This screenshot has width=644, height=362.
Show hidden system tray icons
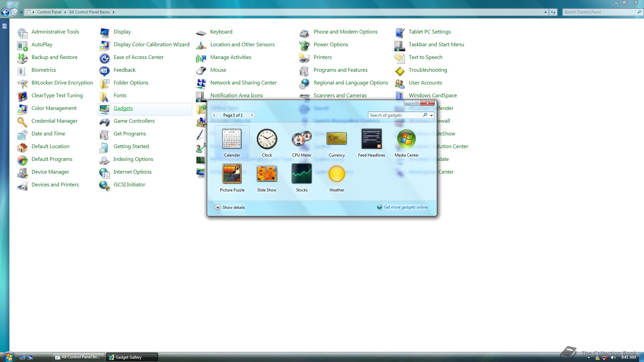[x=589, y=358]
